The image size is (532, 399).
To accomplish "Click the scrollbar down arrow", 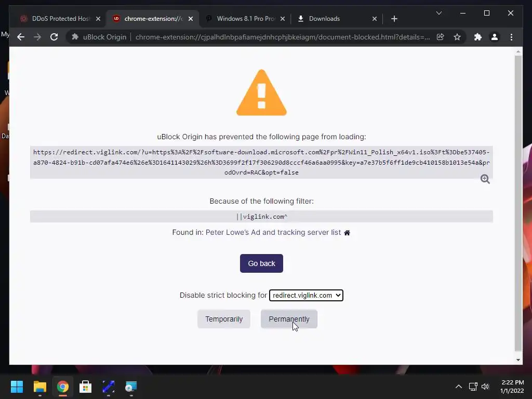I will pyautogui.click(x=518, y=360).
